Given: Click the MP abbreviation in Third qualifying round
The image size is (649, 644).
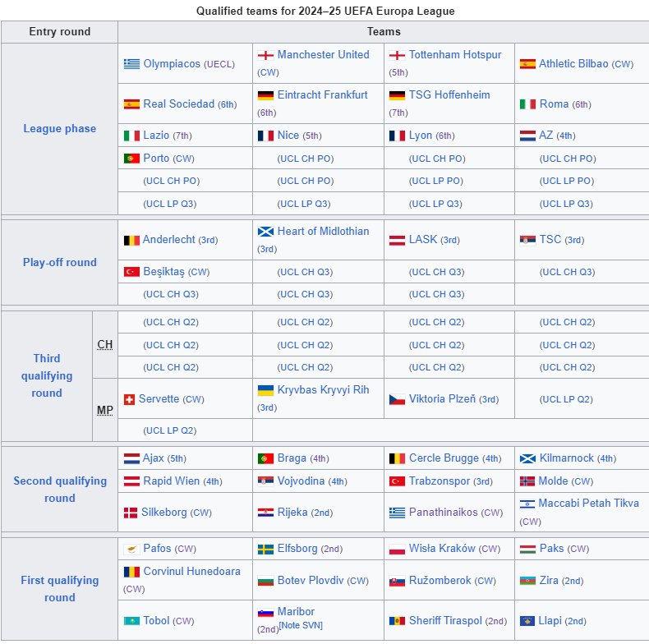Looking at the screenshot, I should pos(104,410).
